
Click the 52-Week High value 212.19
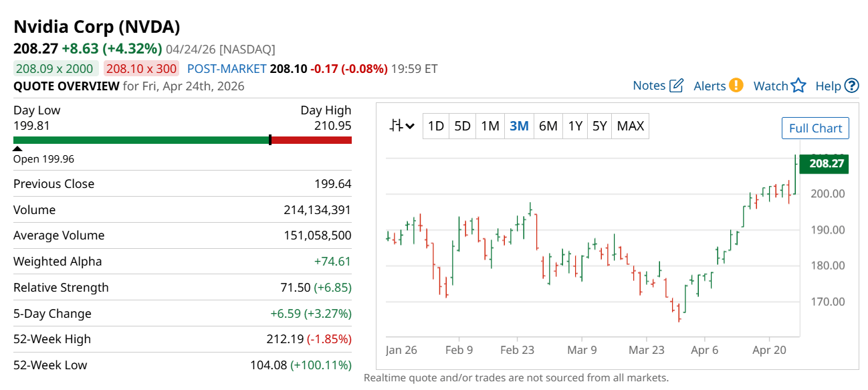point(285,339)
